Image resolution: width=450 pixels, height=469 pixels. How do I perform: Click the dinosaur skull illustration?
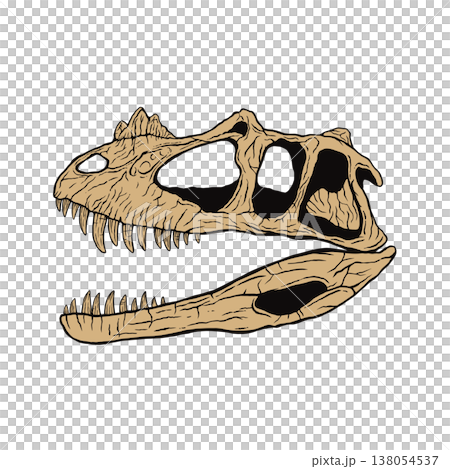click(225, 225)
